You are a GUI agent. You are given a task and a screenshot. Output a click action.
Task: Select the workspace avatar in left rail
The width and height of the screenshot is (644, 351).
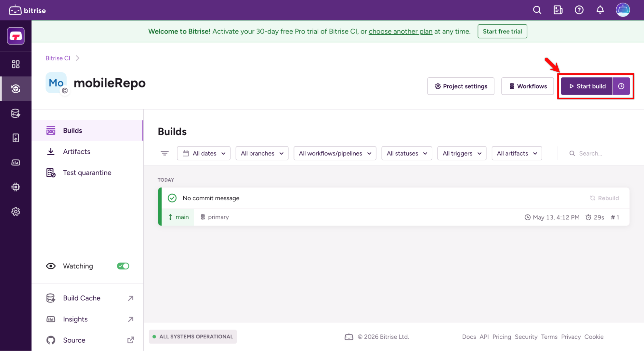(16, 36)
